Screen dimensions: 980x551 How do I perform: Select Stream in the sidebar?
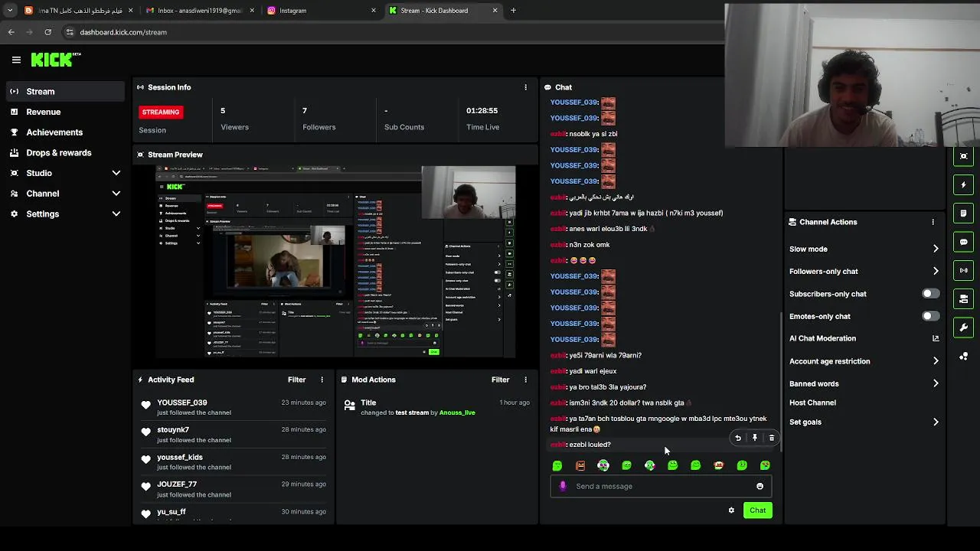pyautogui.click(x=64, y=92)
